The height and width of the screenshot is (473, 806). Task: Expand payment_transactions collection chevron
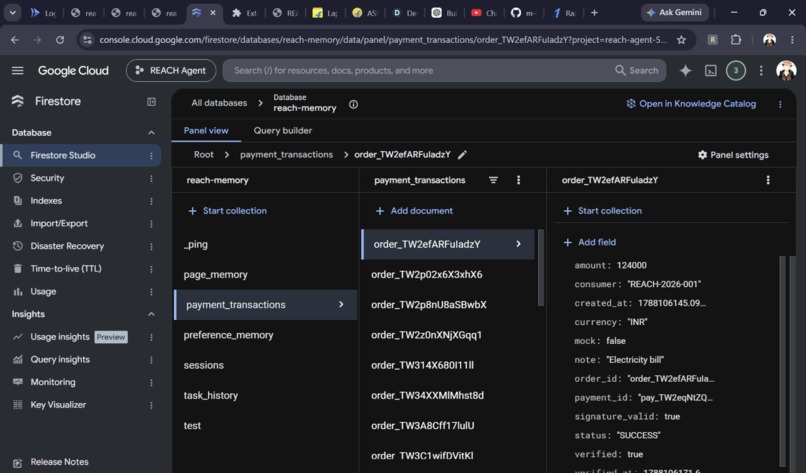[341, 304]
